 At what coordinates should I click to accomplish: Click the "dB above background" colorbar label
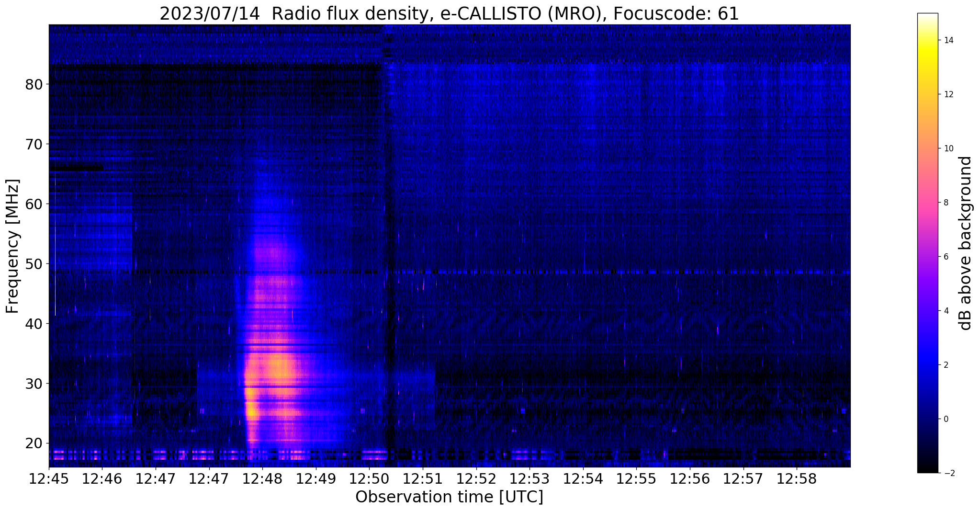click(966, 243)
